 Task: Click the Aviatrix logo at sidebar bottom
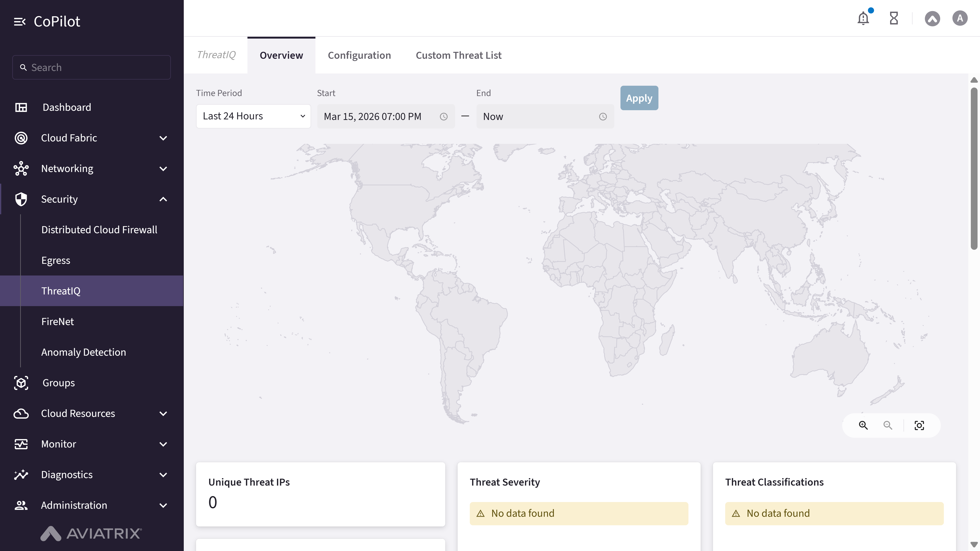click(91, 533)
